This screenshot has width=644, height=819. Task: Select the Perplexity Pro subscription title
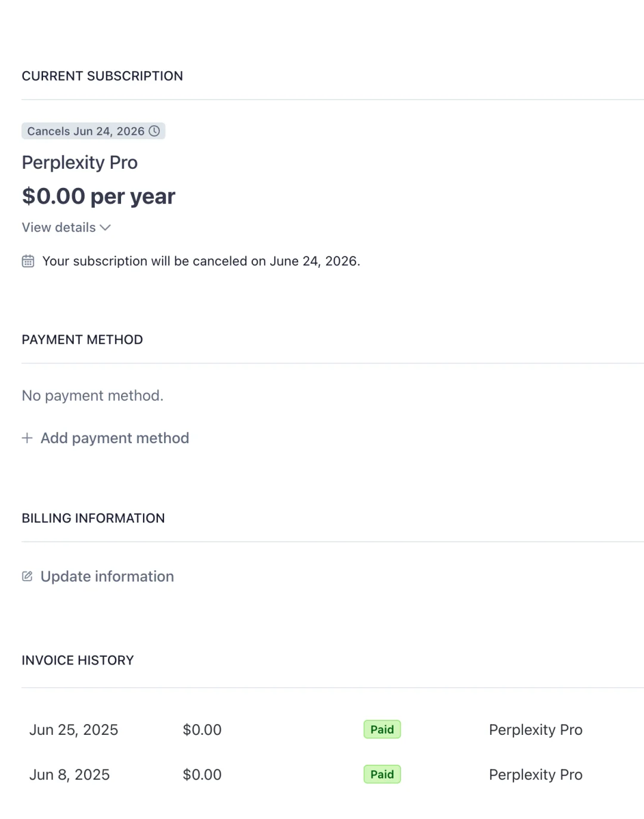tap(79, 162)
